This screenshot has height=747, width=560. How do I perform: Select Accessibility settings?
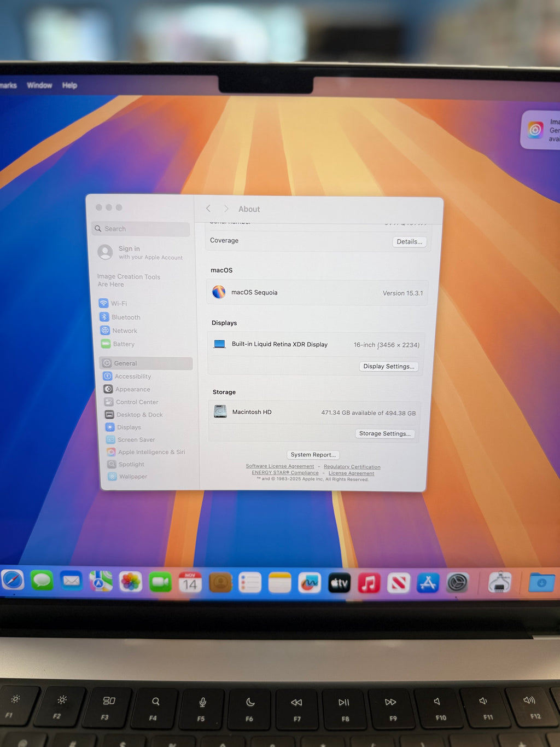pyautogui.click(x=132, y=377)
